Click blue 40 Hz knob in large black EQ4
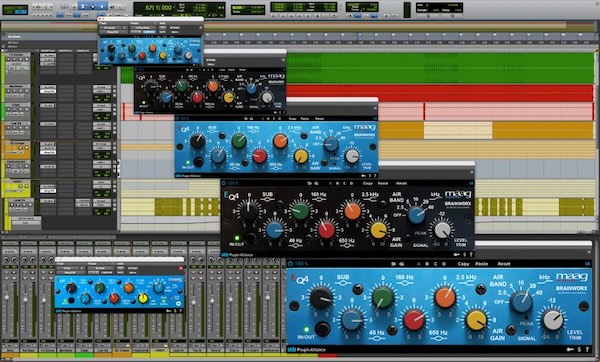 point(275,230)
